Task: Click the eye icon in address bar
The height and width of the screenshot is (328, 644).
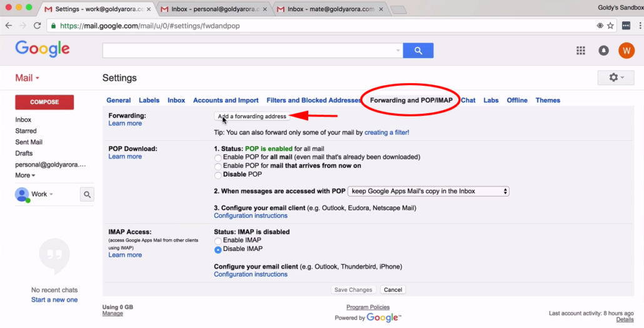Action: tap(600, 26)
